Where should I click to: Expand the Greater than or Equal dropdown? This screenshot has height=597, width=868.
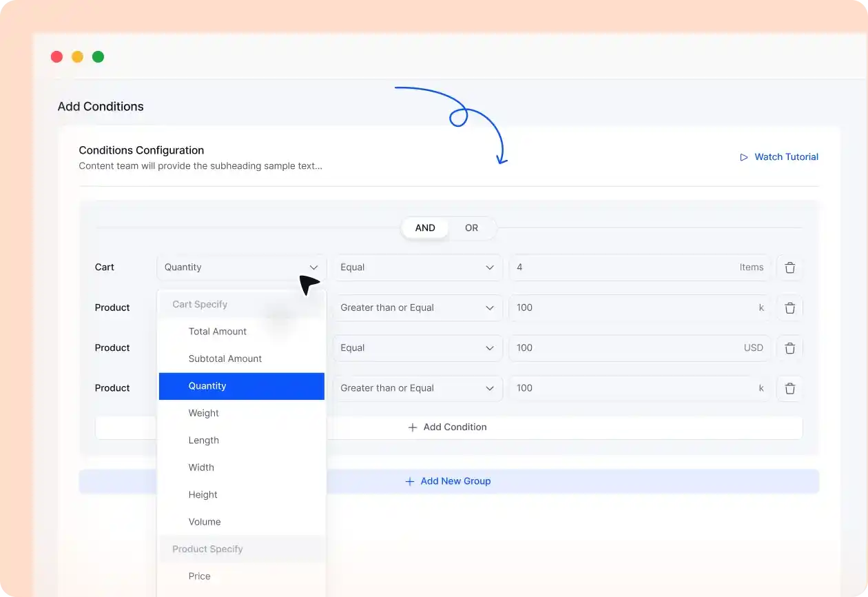tap(417, 307)
